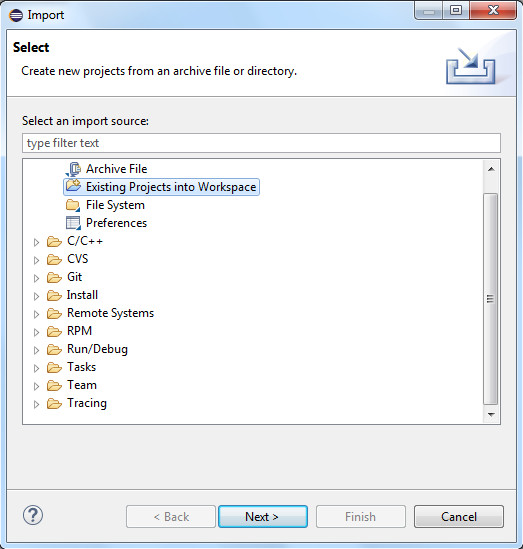Click the scrollbar down arrow

point(491,415)
